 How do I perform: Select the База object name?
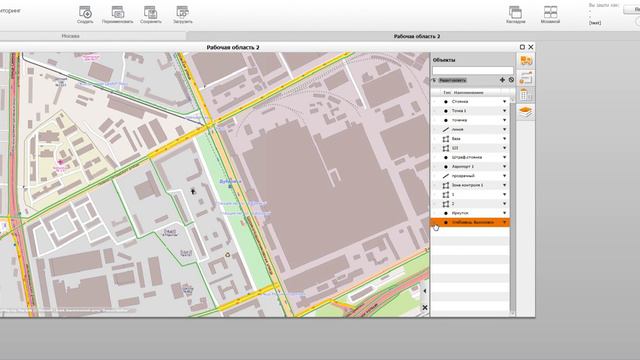[x=456, y=139]
